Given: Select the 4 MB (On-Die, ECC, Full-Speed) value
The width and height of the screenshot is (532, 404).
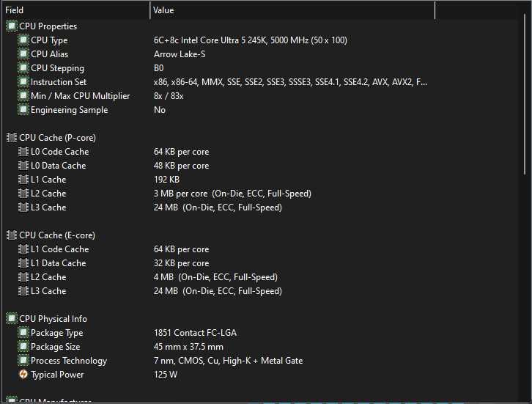Looking at the screenshot, I should [215, 277].
